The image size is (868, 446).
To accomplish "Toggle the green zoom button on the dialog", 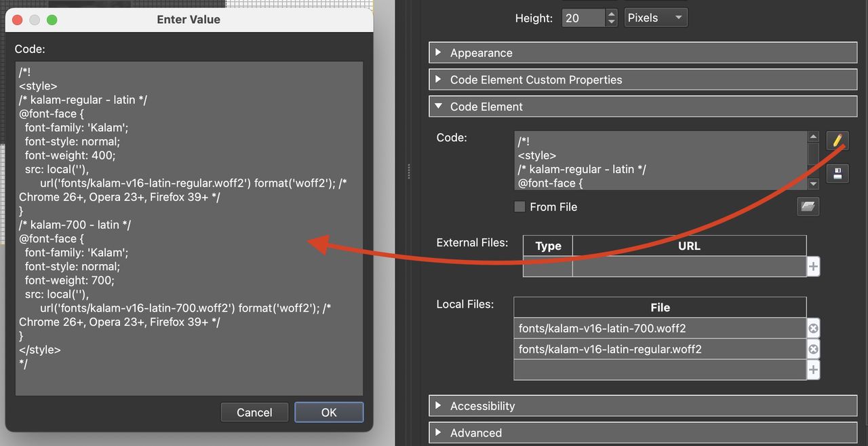I will (x=52, y=20).
